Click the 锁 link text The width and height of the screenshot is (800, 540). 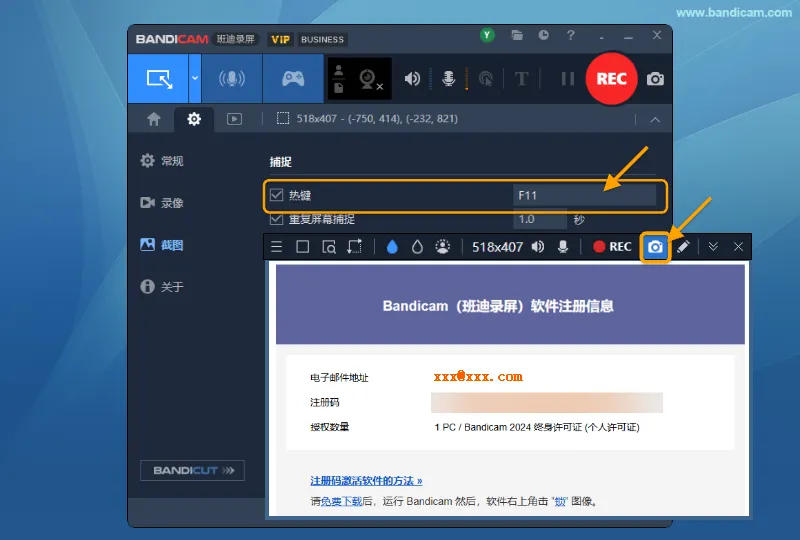click(x=560, y=501)
